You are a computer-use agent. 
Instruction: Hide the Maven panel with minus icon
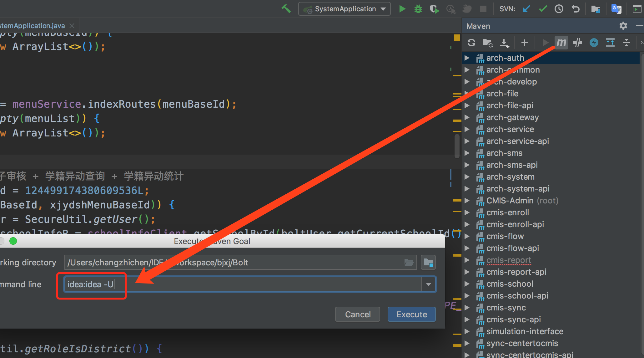[640, 26]
